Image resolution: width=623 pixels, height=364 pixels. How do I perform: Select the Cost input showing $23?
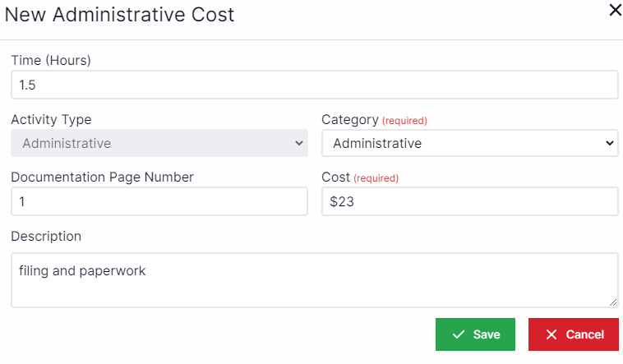click(x=468, y=201)
